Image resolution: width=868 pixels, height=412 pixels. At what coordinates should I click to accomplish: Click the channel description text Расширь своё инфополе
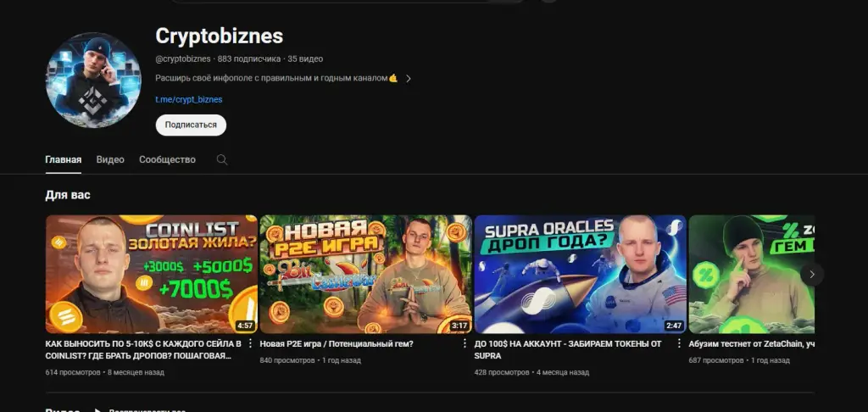(277, 79)
